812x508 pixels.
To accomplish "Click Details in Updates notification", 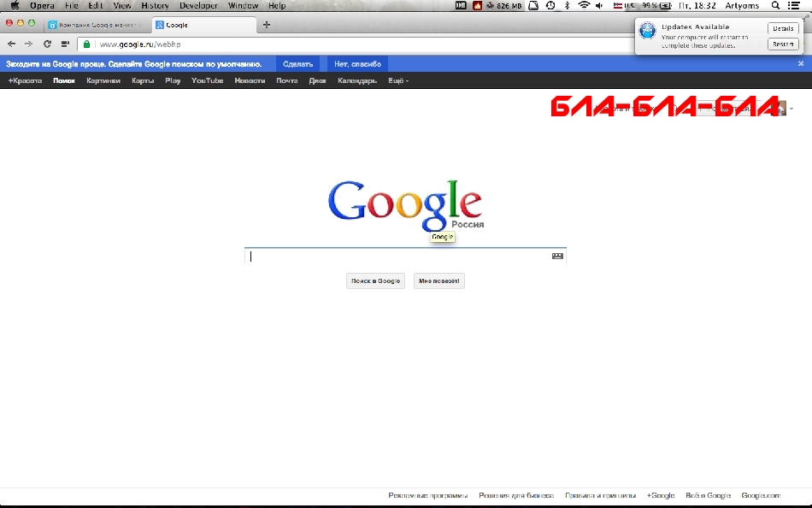I will [x=782, y=28].
